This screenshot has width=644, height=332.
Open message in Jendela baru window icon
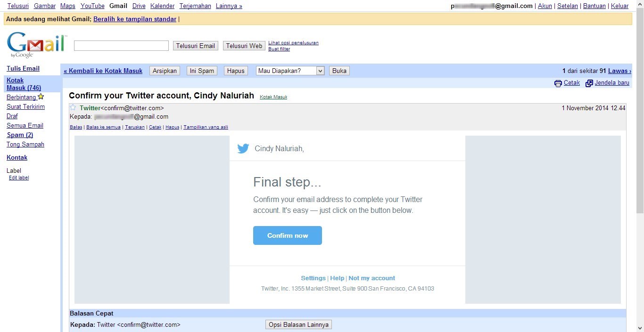coord(589,83)
